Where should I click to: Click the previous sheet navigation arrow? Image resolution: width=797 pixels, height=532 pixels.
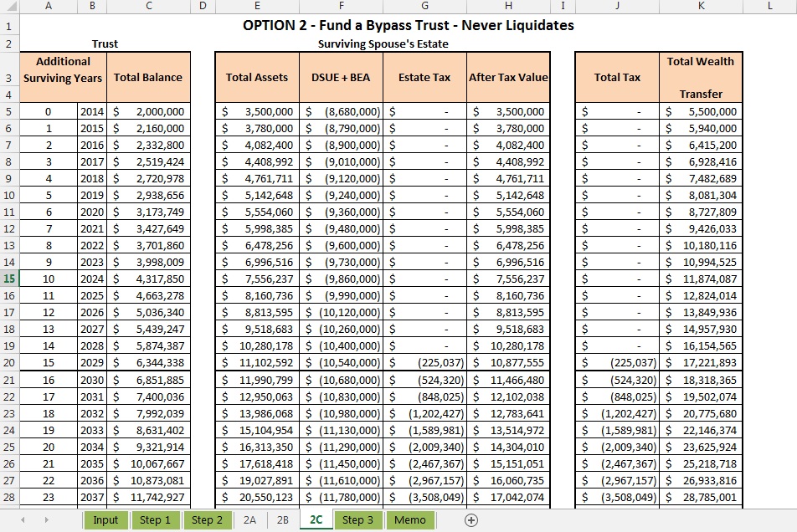coord(23,520)
